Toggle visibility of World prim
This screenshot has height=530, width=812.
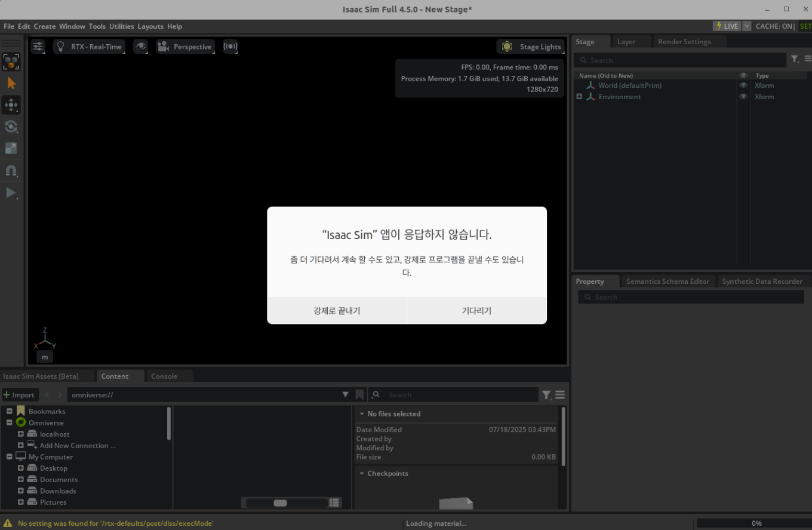coord(743,85)
